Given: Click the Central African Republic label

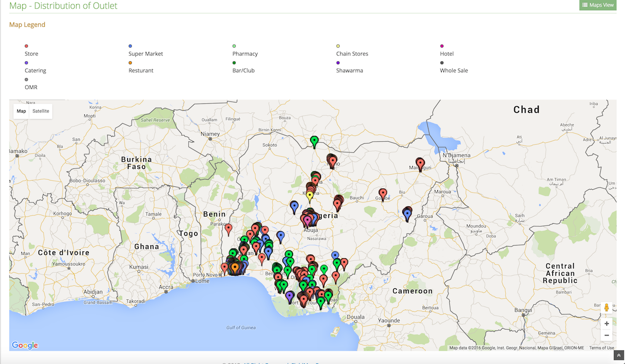Looking at the screenshot, I should (560, 273).
